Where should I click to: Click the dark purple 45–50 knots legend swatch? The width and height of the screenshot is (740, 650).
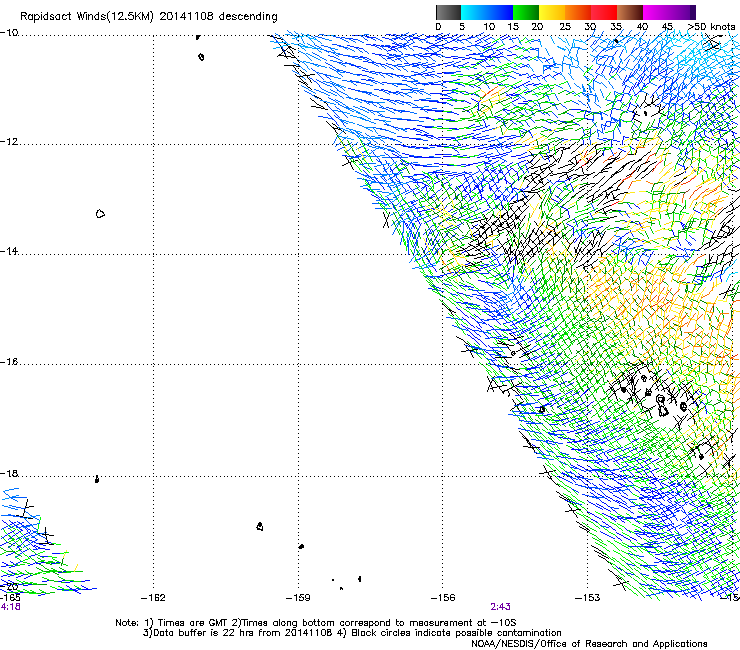tap(682, 12)
